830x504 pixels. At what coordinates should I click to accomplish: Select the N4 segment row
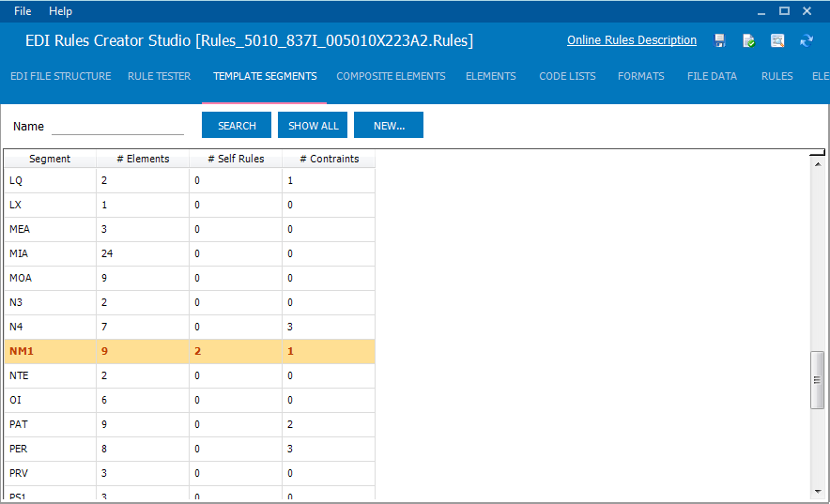(x=190, y=327)
